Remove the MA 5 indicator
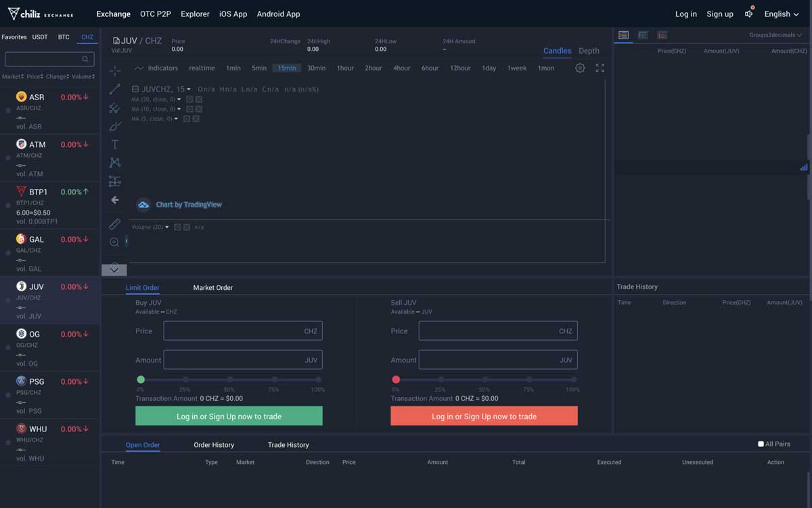 click(196, 119)
